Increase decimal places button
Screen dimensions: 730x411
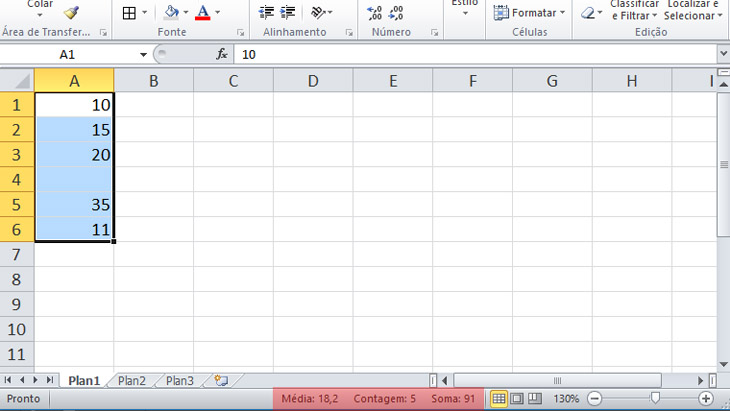pyautogui.click(x=375, y=13)
